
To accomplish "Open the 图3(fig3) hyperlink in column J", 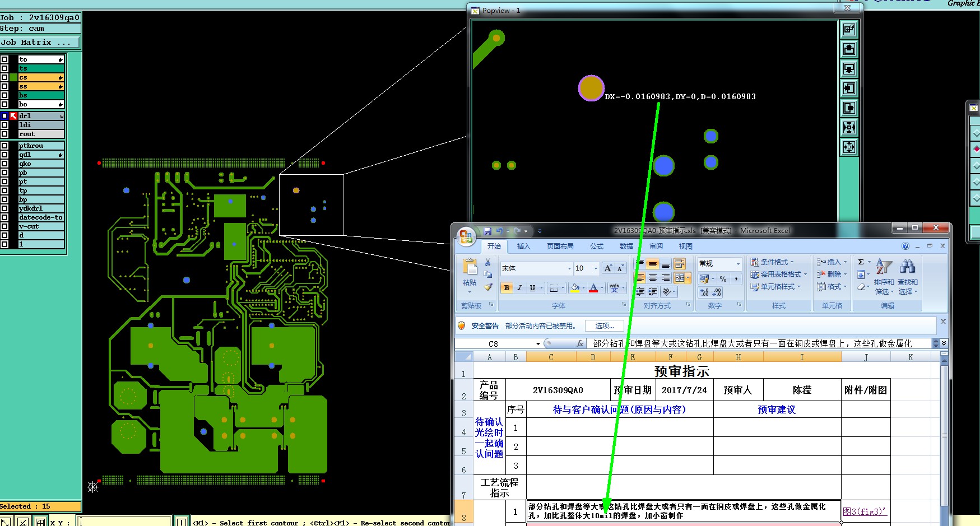I will coord(865,511).
